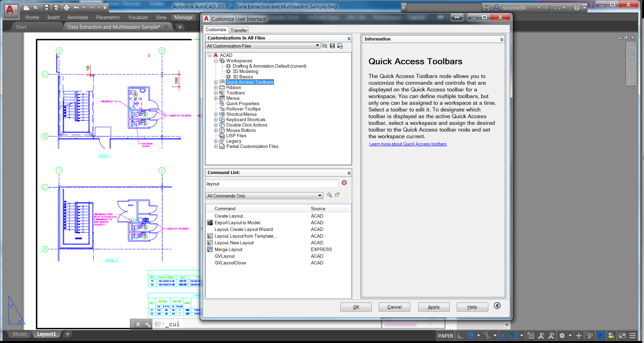Clear the layout search filter with red X icon

(x=344, y=183)
